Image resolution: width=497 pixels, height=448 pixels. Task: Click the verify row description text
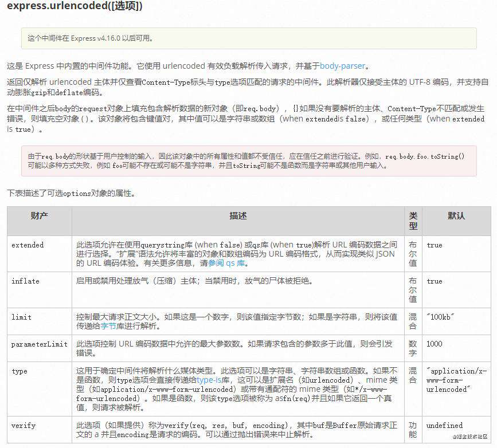point(236,430)
